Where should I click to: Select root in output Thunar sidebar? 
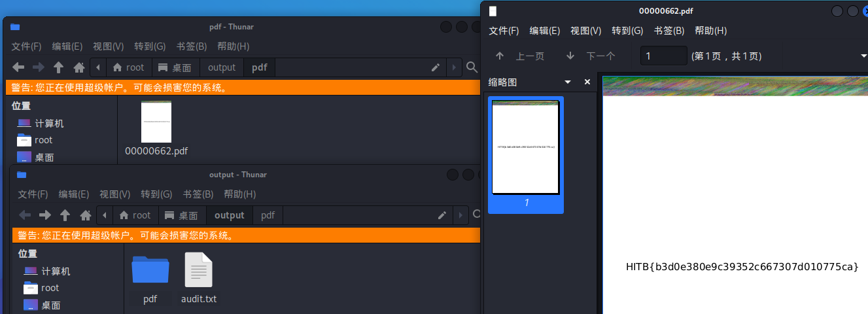[42, 288]
